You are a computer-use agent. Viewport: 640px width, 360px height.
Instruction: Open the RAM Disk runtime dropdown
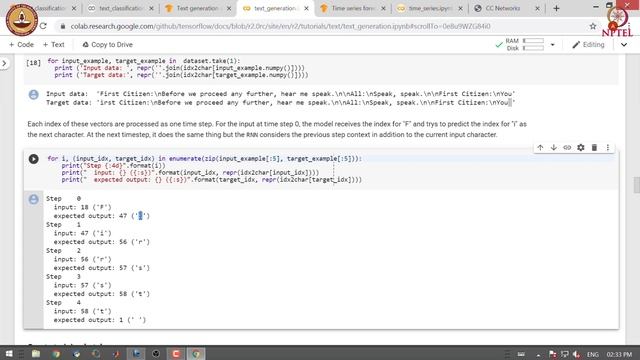point(552,44)
